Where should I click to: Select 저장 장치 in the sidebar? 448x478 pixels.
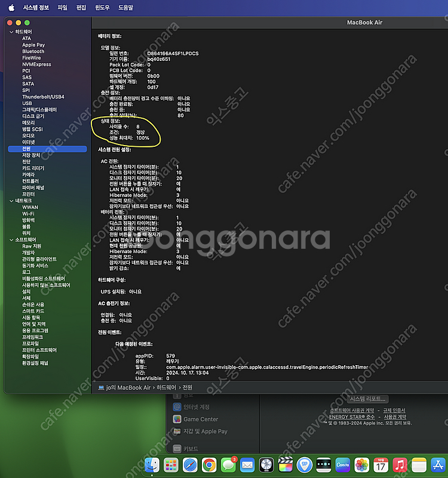coord(31,155)
